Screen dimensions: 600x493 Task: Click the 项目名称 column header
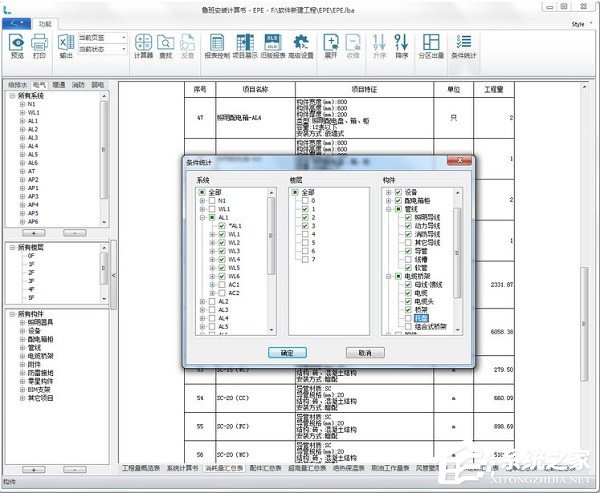click(x=255, y=90)
